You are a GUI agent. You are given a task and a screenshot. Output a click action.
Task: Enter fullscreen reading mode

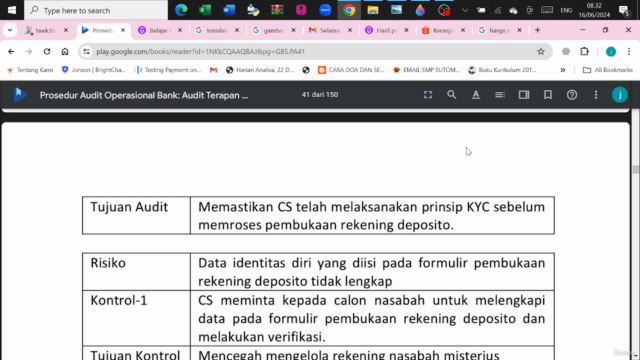pos(428,95)
